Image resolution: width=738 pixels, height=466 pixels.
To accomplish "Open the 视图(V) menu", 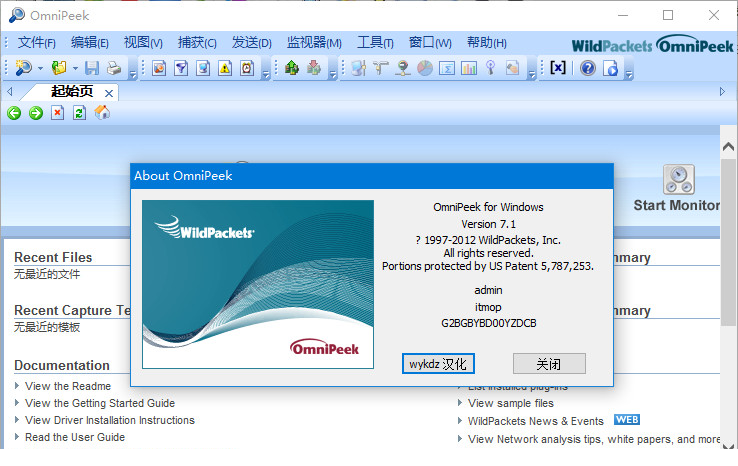I will pos(143,43).
